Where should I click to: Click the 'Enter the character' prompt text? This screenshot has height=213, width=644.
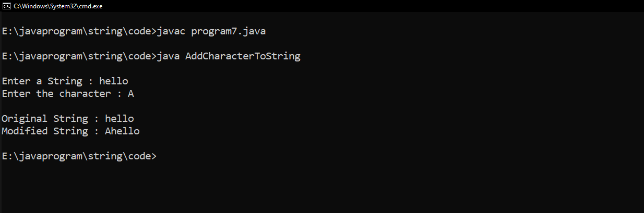(x=58, y=94)
